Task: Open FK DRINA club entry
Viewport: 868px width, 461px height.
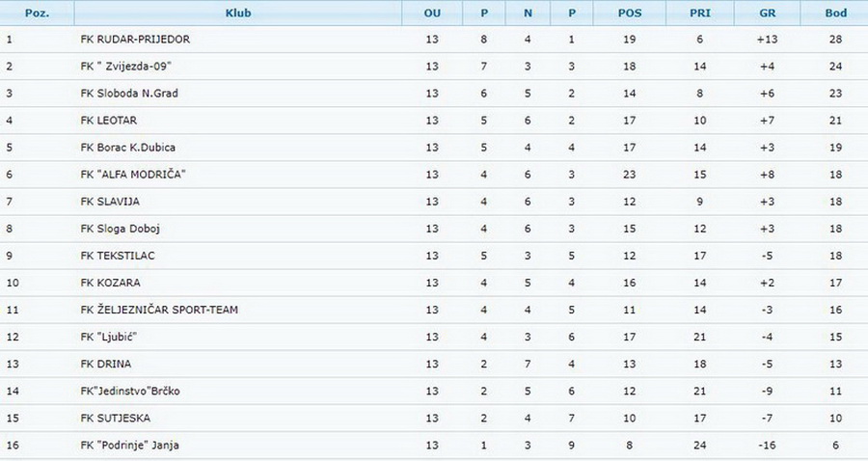Action: [x=106, y=365]
